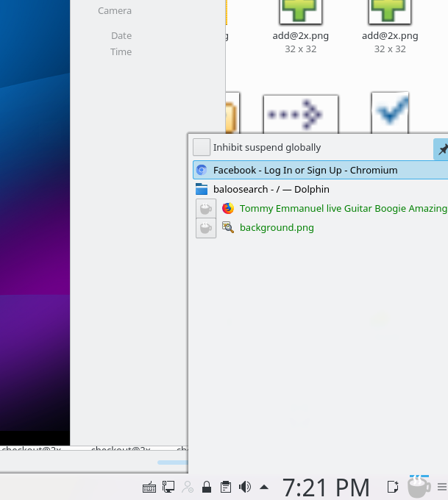Select the Facebook Chromium window entry
The height and width of the screenshot is (500, 448).
coord(320,170)
